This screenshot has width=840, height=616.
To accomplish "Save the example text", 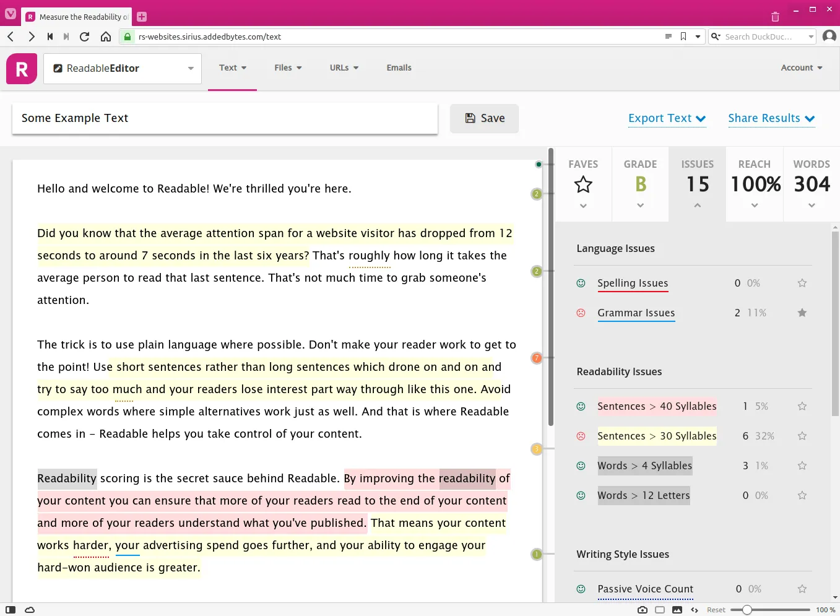I will (x=484, y=118).
